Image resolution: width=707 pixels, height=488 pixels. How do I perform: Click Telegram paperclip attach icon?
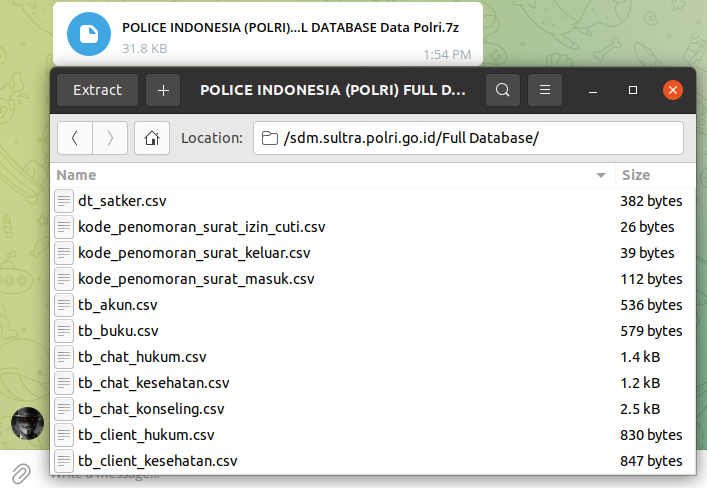pyautogui.click(x=21, y=474)
